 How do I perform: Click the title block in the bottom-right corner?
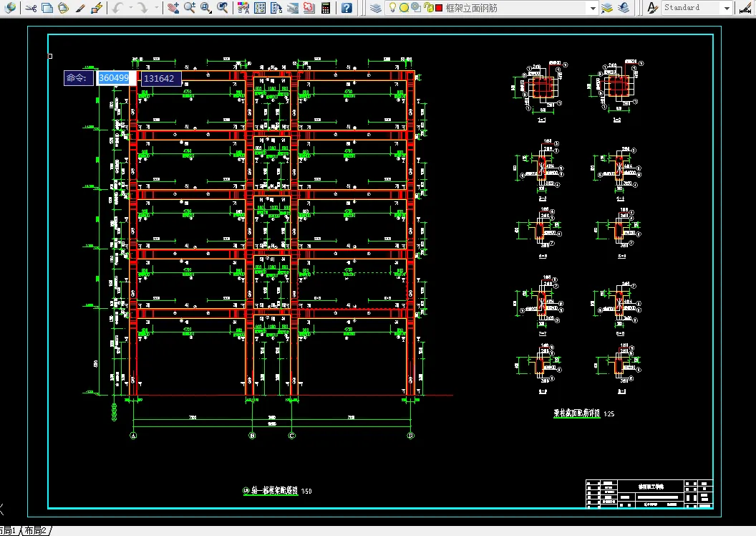point(649,494)
